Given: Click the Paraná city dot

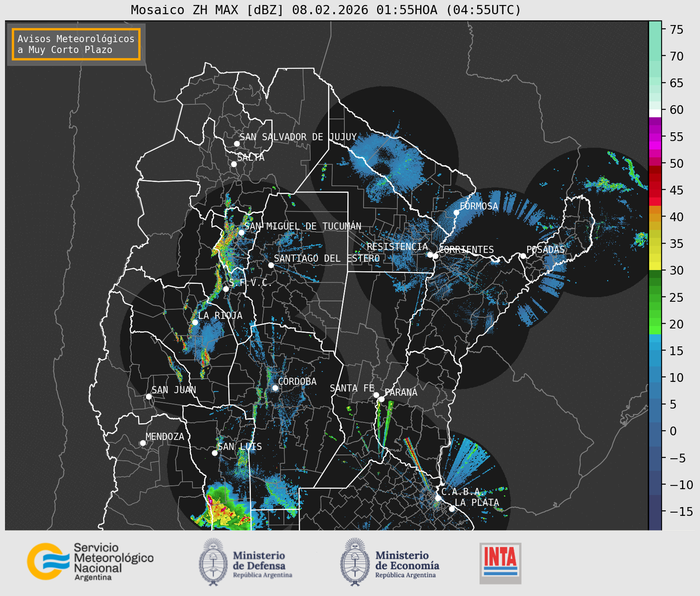Looking at the screenshot, I should 382,399.
